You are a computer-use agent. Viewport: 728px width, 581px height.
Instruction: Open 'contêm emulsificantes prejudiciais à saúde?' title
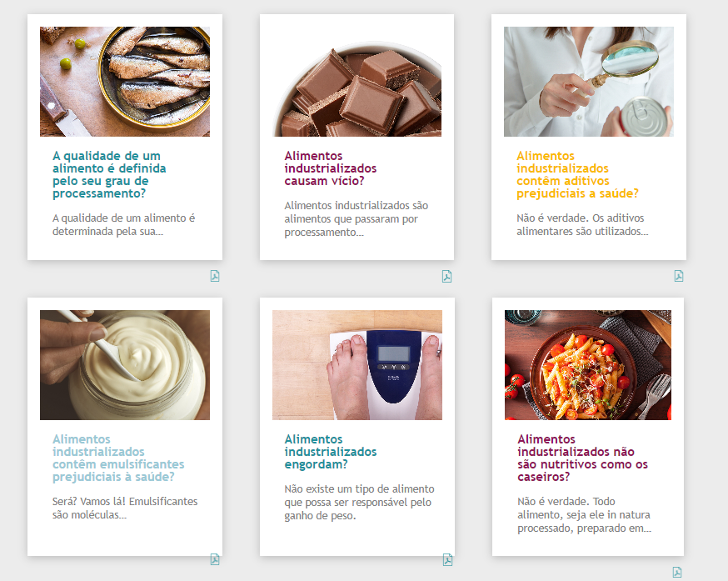click(x=118, y=458)
